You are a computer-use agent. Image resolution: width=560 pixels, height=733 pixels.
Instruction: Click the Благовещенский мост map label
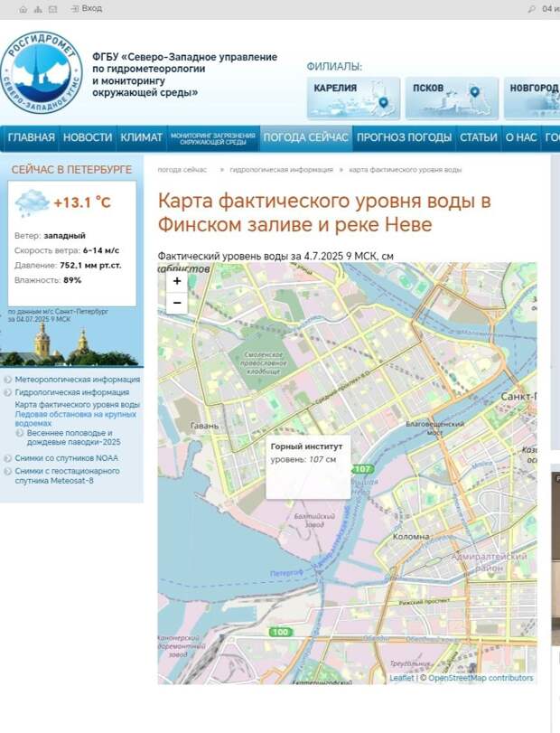tap(434, 428)
